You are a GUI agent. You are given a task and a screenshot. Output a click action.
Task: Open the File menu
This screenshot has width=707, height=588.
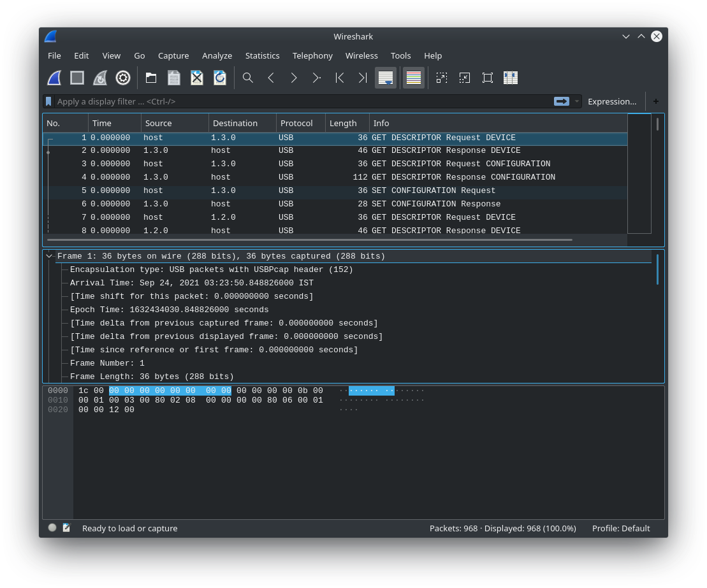pos(55,55)
